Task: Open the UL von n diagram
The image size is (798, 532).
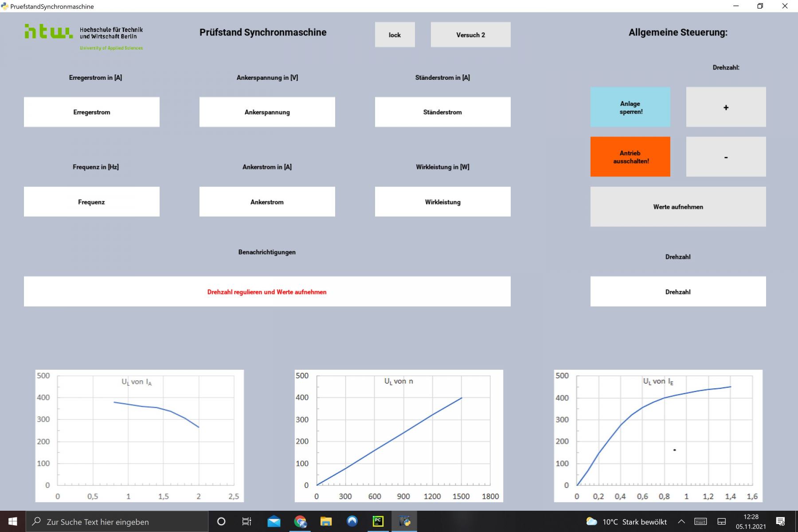Action: 399,436
